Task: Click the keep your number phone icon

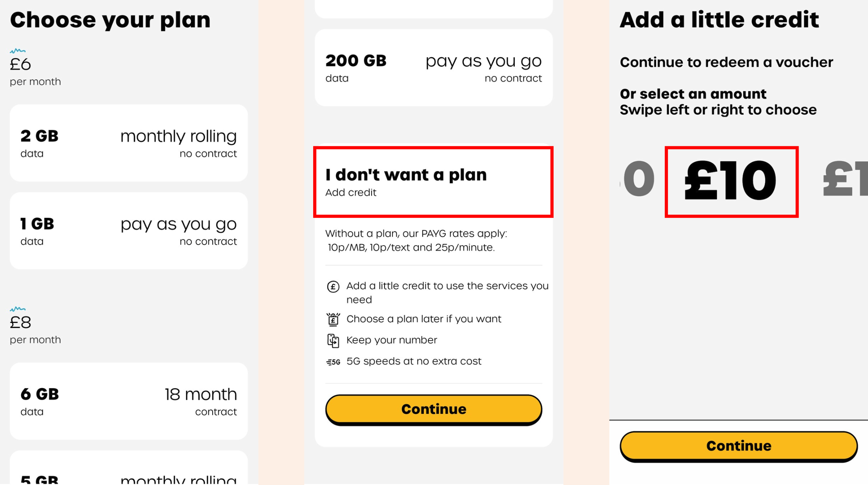Action: pos(333,341)
